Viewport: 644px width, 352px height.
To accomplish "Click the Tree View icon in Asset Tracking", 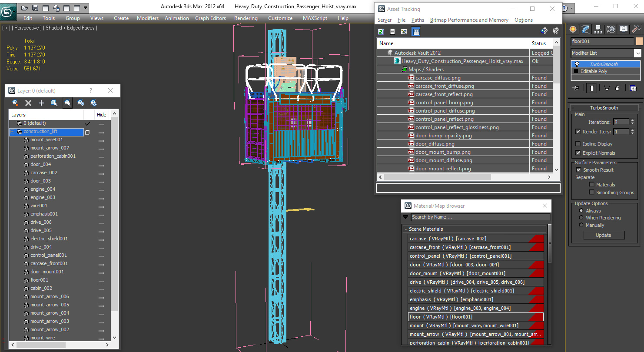I will pyautogui.click(x=404, y=31).
